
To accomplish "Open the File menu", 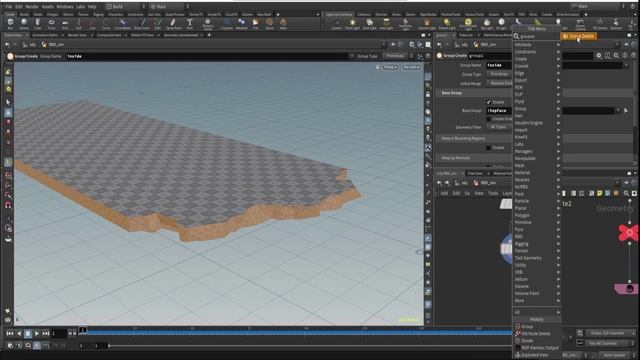I will (x=9, y=7).
